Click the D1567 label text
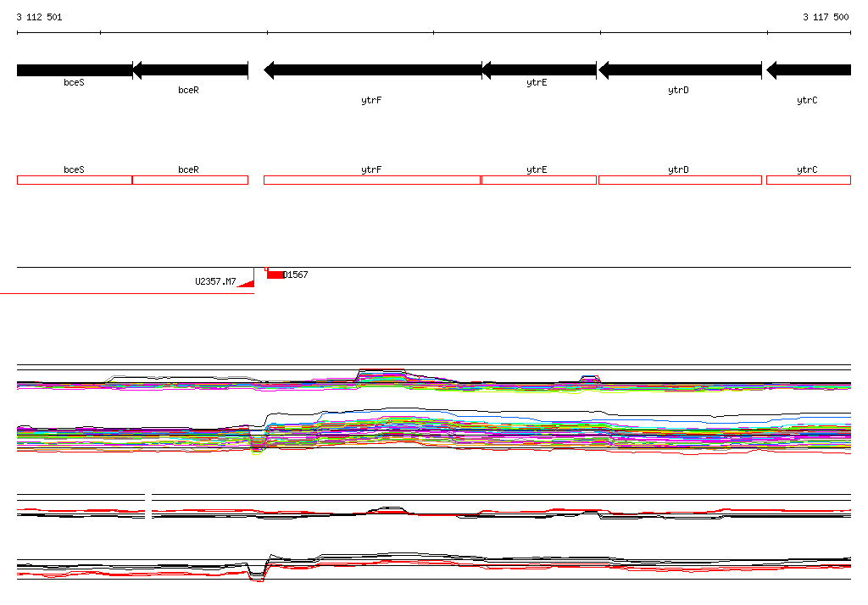Screen dimensions: 868x605 tap(296, 275)
